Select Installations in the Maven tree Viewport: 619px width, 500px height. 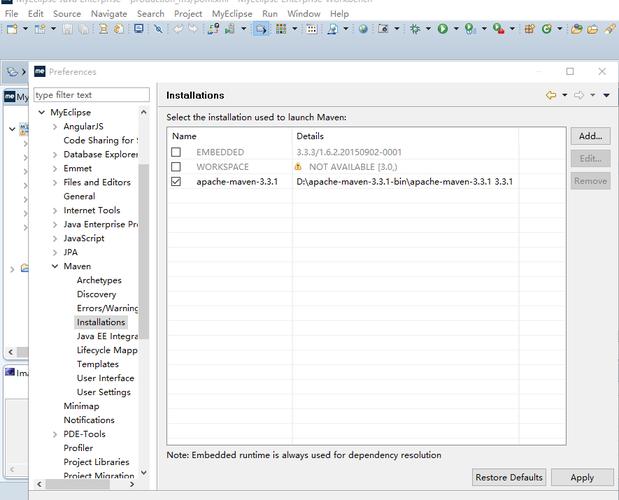pos(101,322)
